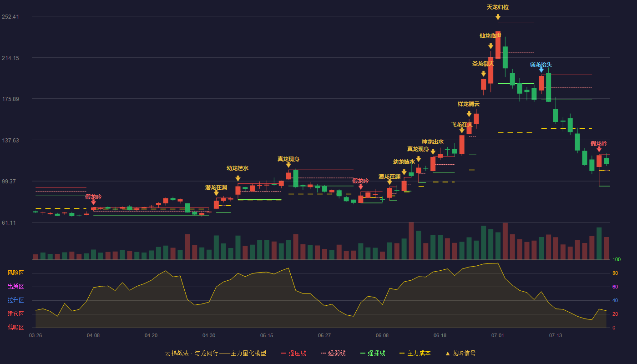Toggle the 龙吟信号 legend item
The height and width of the screenshot is (364, 637).
pos(460,353)
